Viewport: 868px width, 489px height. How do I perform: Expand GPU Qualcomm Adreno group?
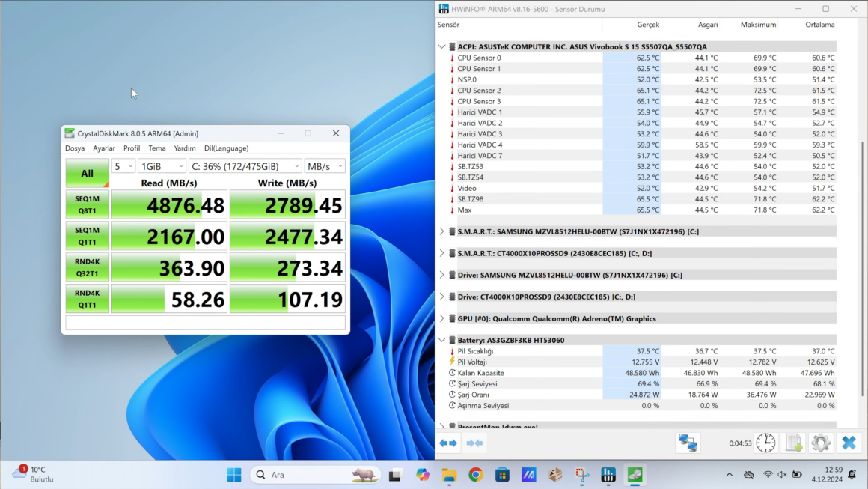[x=441, y=318]
